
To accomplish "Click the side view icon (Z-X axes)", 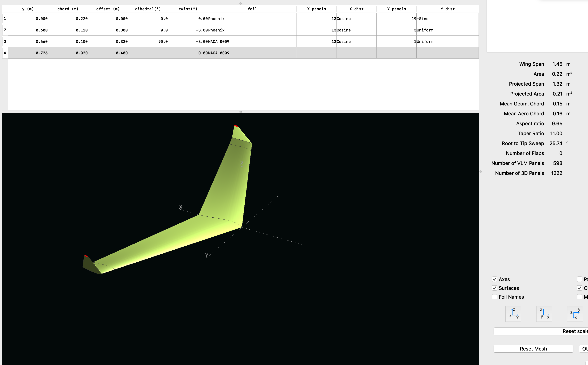I will 544,314.
